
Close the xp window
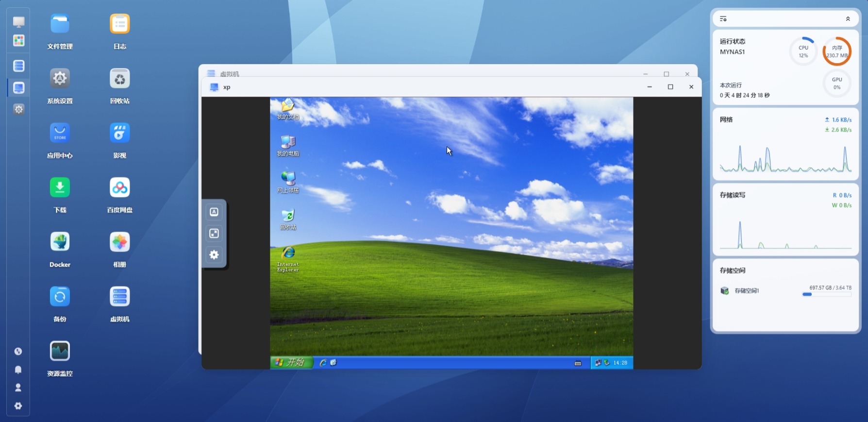pos(691,87)
